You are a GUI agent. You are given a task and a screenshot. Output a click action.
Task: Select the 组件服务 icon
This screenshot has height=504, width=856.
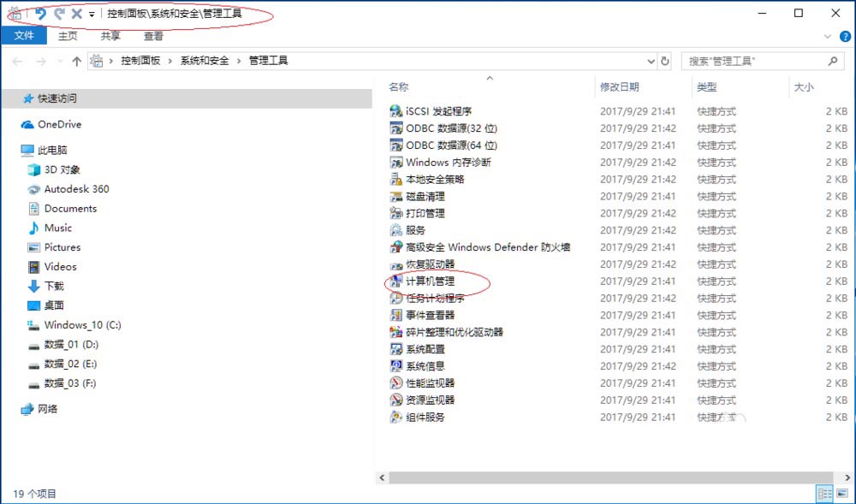click(x=395, y=418)
